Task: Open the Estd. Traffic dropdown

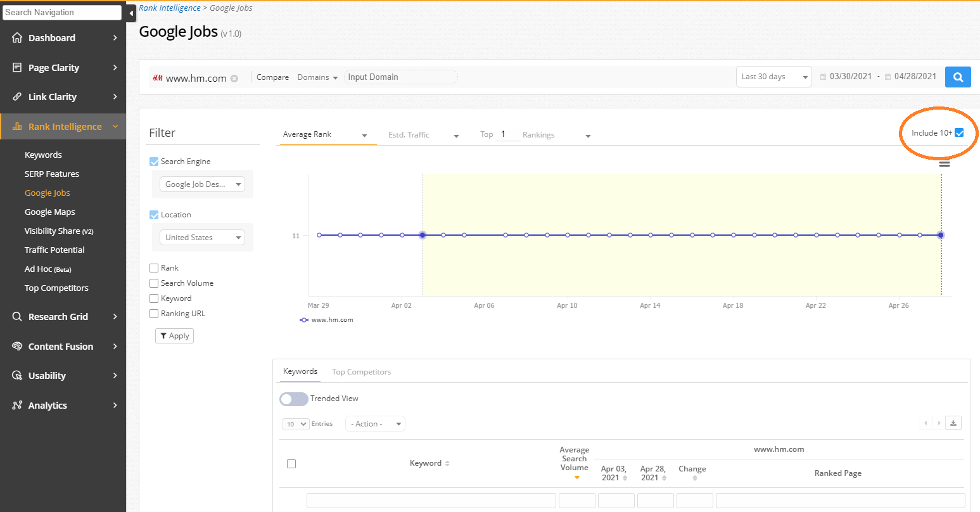Action: [423, 135]
